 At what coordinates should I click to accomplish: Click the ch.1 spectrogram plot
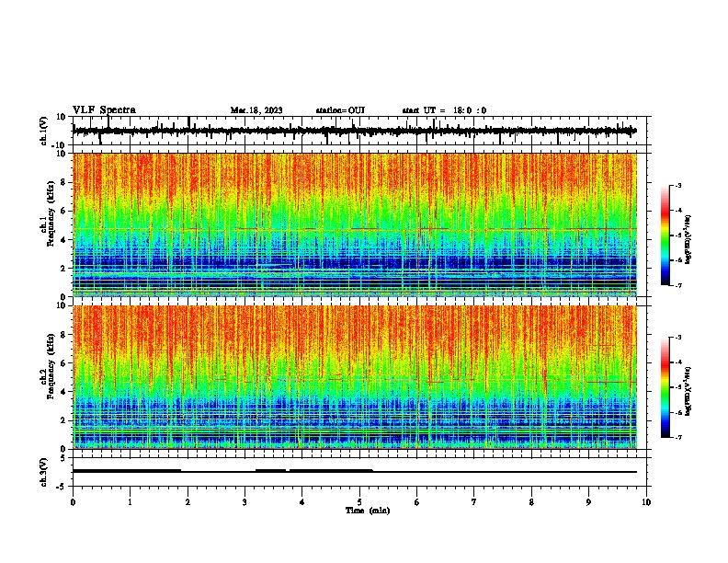[355, 224]
